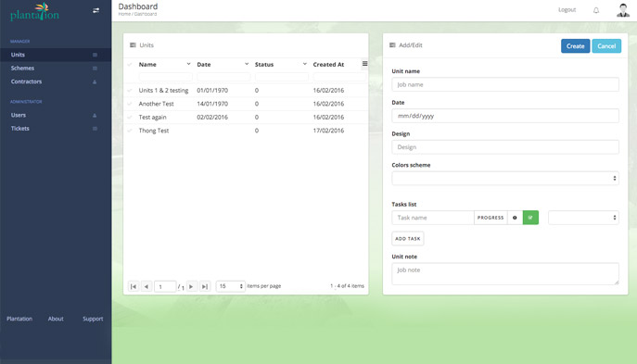Click the Plantation logo
The image size is (637, 364).
(x=34, y=12)
